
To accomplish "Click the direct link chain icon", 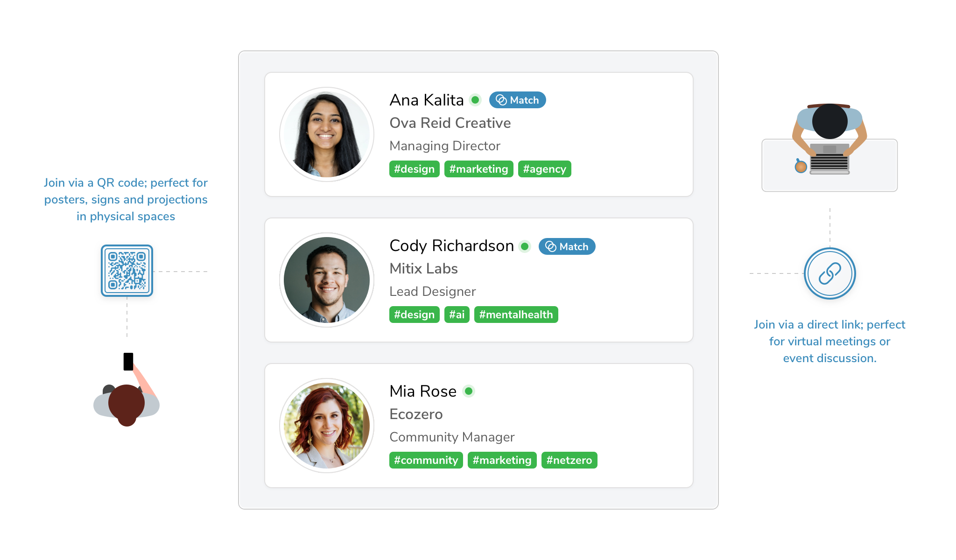I will 830,273.
